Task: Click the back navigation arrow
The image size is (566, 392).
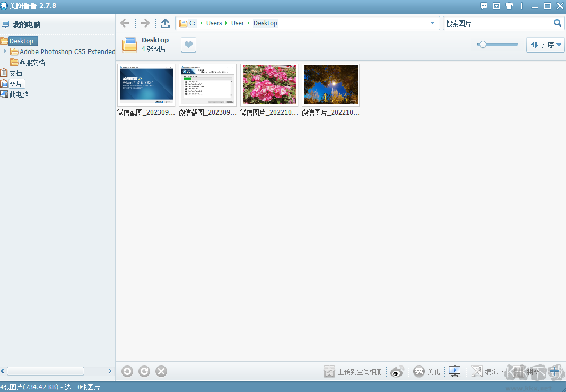Action: click(x=125, y=23)
